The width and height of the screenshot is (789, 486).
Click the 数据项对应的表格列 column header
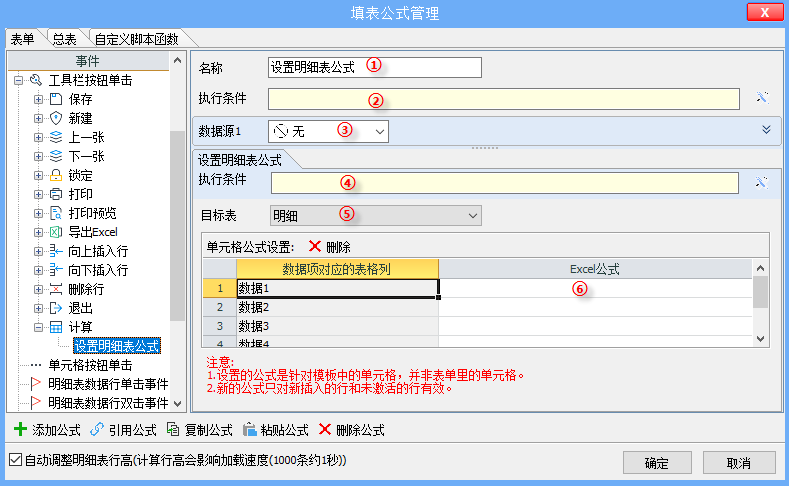coord(337,269)
